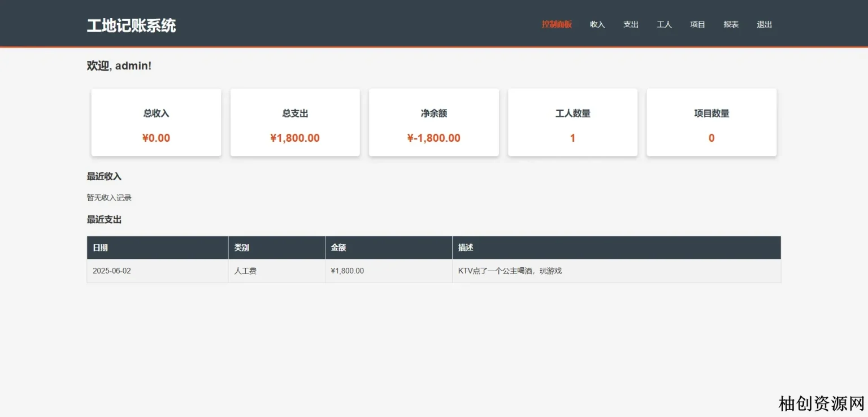Click the 总支出 summary card
Image resolution: width=868 pixels, height=417 pixels.
point(295,123)
